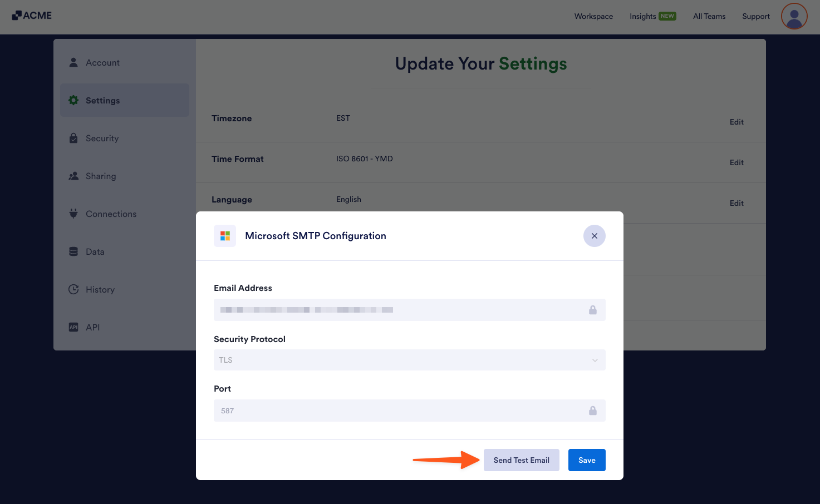Open the History clock icon

pyautogui.click(x=74, y=289)
